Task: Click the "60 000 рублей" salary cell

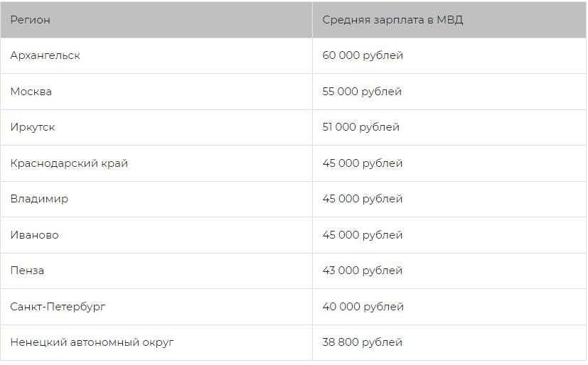Action: [x=363, y=55]
